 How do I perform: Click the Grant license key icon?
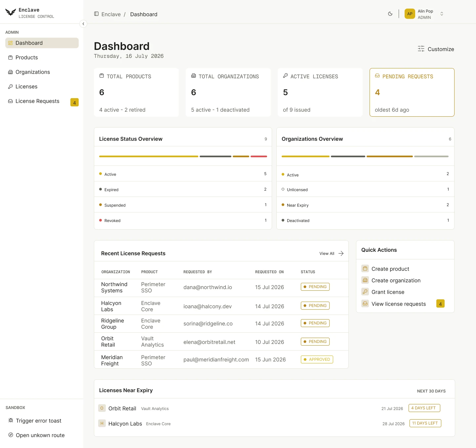click(x=365, y=292)
